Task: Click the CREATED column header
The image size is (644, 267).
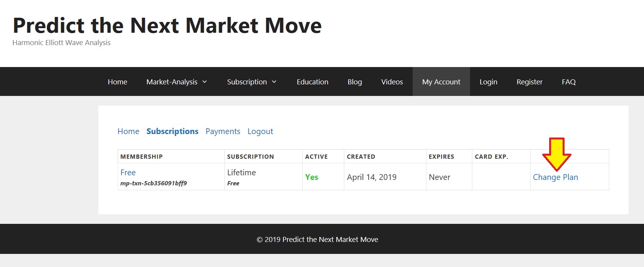Action: (361, 157)
